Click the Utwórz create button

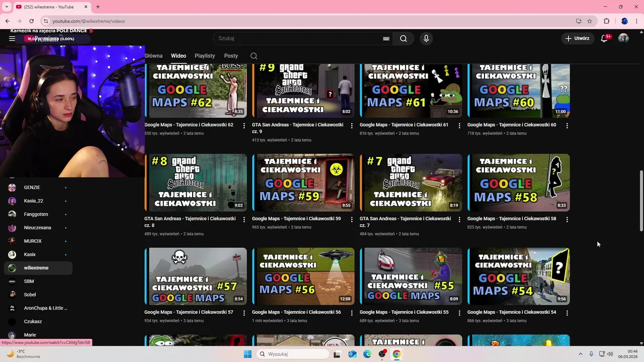click(577, 38)
